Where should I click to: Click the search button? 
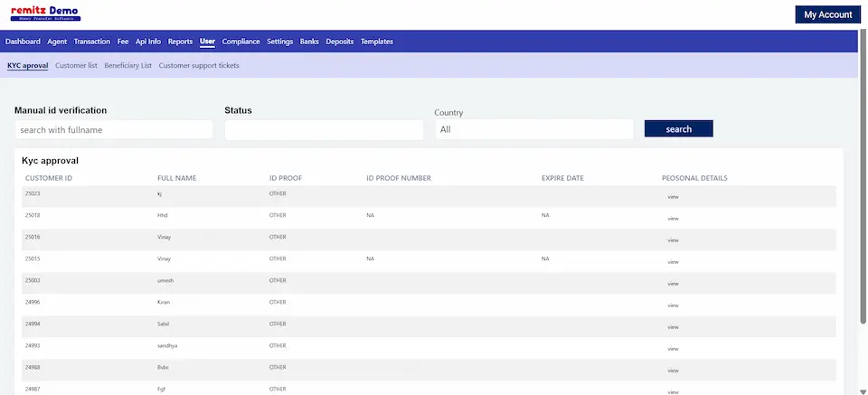point(679,129)
